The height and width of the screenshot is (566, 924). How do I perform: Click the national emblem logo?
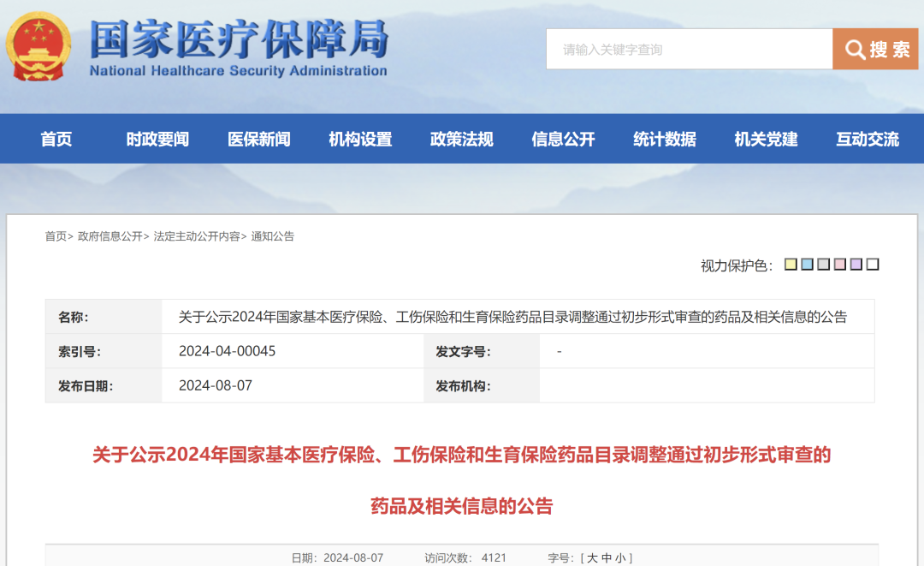[x=38, y=46]
